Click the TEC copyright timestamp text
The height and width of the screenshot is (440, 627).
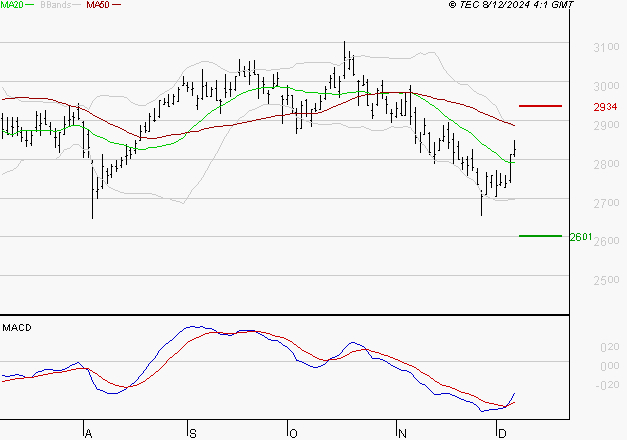[x=511, y=5]
